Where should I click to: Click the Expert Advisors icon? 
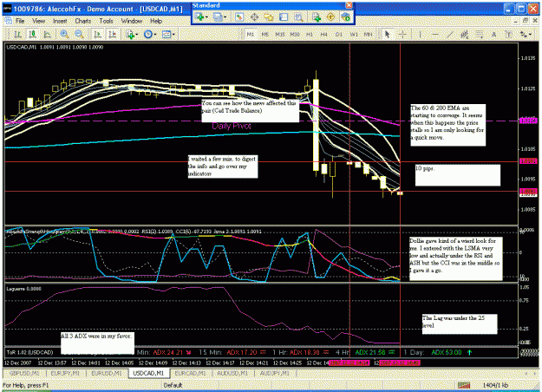tap(345, 17)
